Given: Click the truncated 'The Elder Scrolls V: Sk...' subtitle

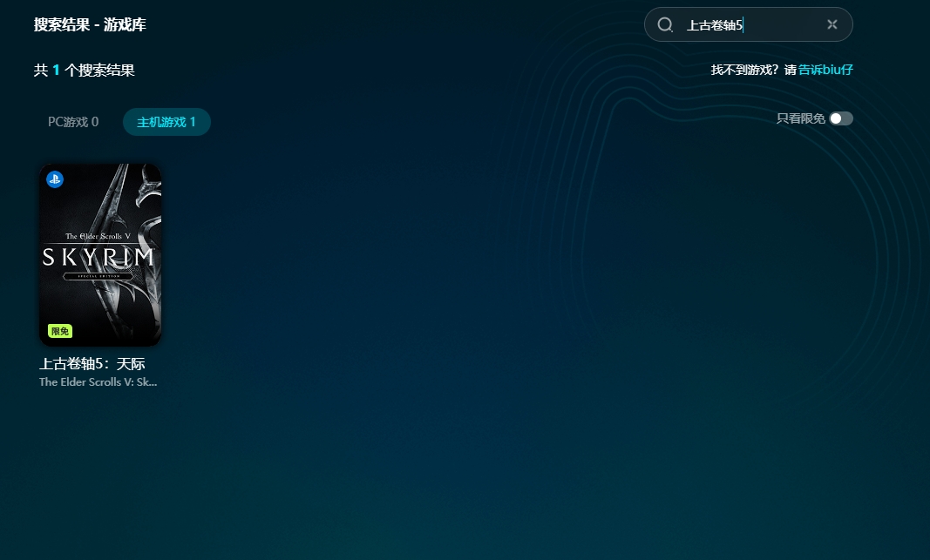Looking at the screenshot, I should 98,382.
